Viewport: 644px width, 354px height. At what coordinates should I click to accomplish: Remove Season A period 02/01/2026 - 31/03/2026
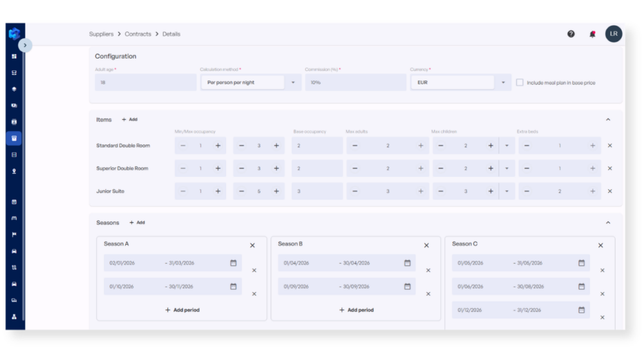[x=254, y=270]
